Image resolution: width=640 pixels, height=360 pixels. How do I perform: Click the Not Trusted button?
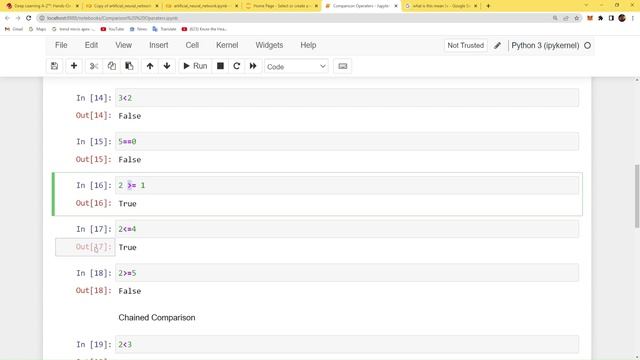[465, 45]
